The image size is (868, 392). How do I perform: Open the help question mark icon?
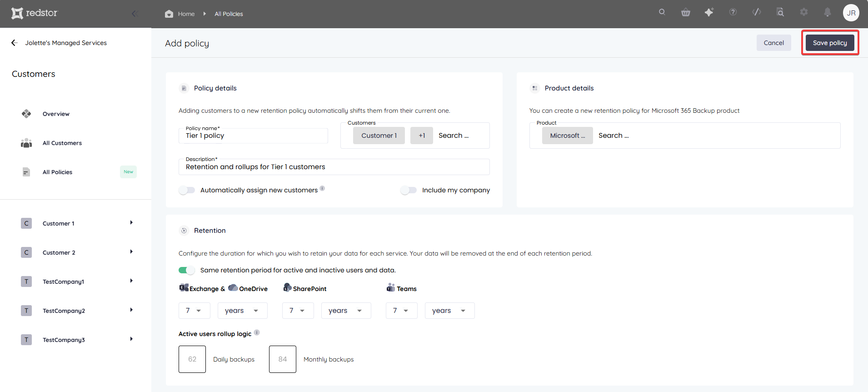pos(733,12)
